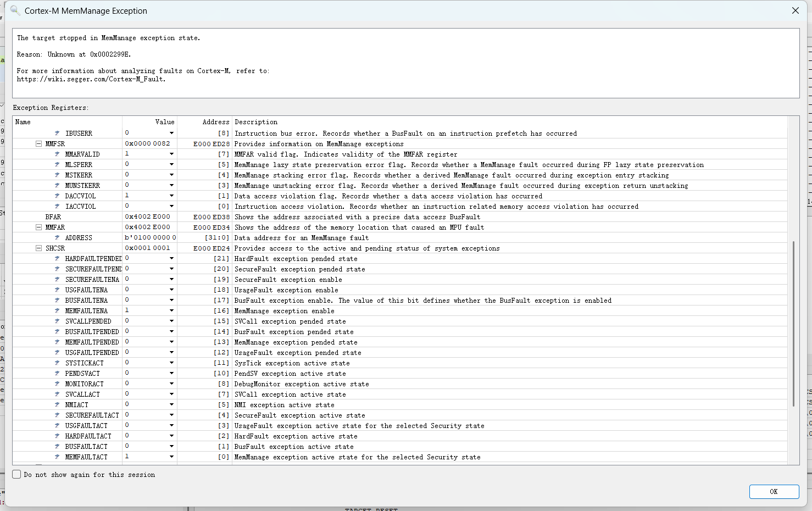Screen dimensions: 812x511
Task: Collapse the SHCSR register tree
Action: [38, 248]
